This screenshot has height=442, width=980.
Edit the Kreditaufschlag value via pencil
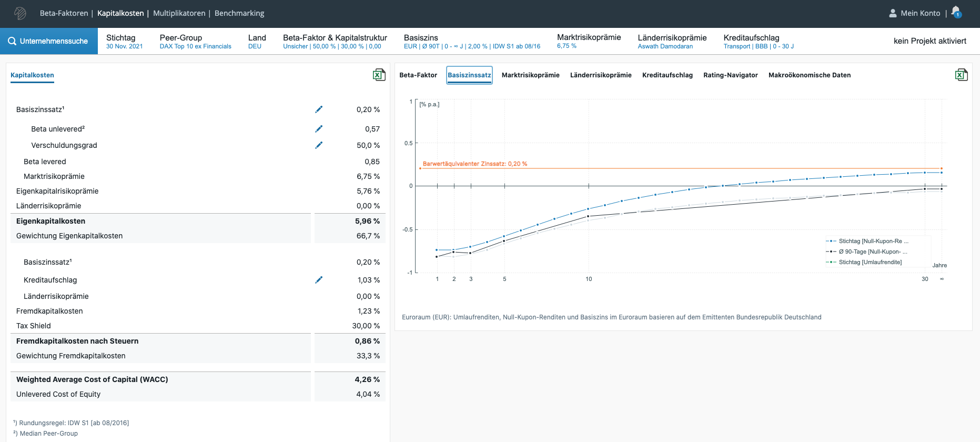pyautogui.click(x=319, y=280)
